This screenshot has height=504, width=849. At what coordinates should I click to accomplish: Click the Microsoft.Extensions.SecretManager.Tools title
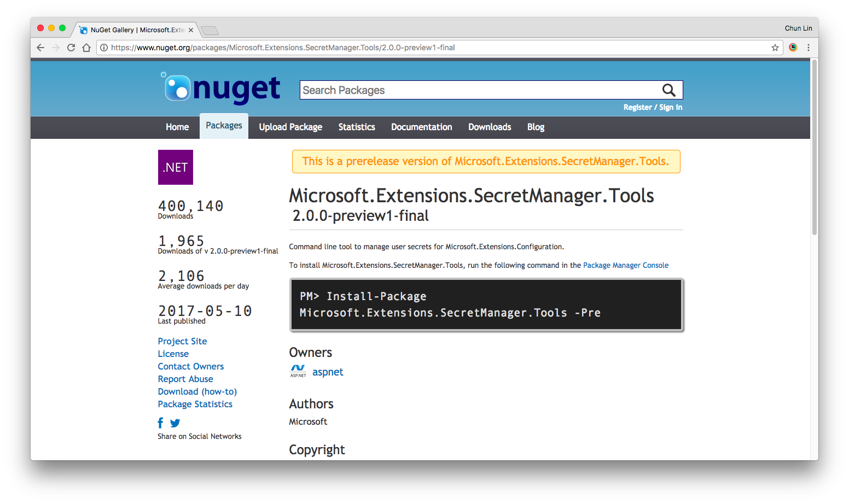[x=472, y=195]
